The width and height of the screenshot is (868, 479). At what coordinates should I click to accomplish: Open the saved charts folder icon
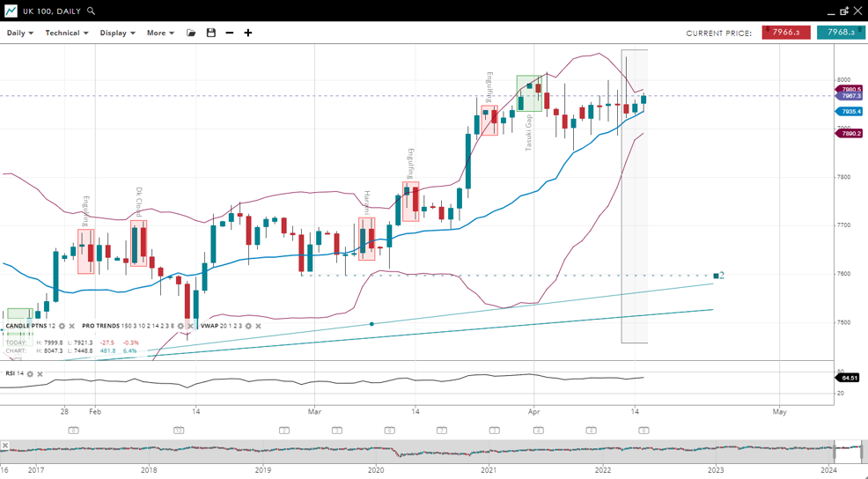click(191, 33)
